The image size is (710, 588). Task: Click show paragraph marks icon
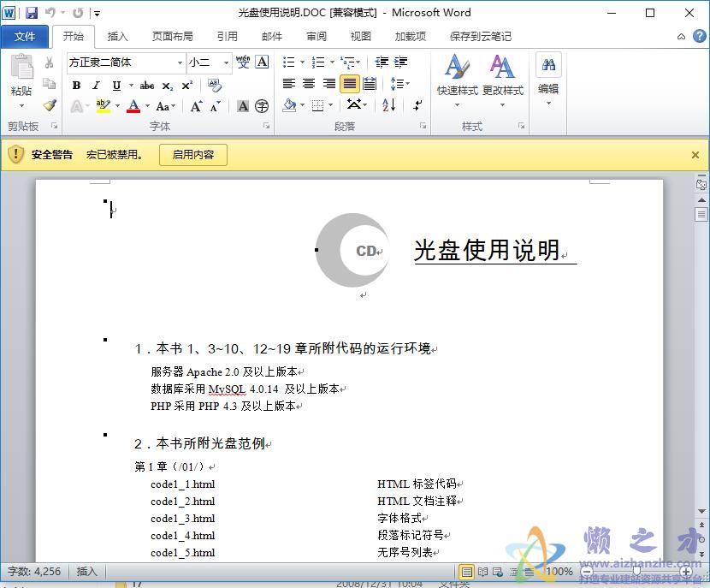[x=417, y=105]
